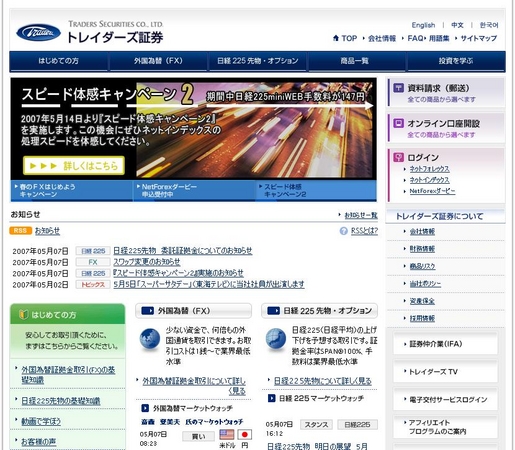The width and height of the screenshot is (515, 450).
Task: Open 5月5日スーパーサタデー news link
Action: tap(209, 284)
